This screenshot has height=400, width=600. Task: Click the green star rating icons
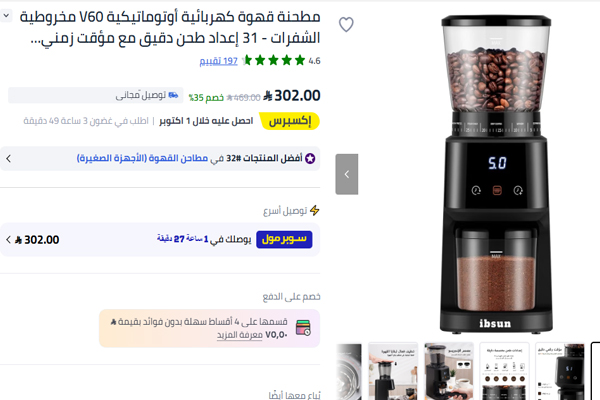pos(274,60)
